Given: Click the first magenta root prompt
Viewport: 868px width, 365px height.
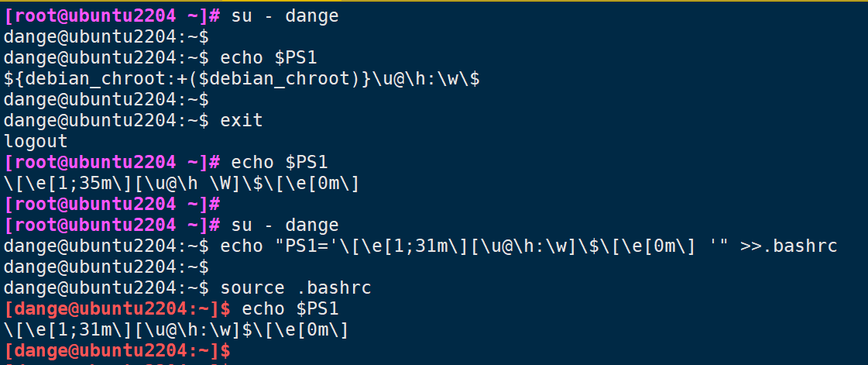Looking at the screenshot, I should click(x=112, y=16).
